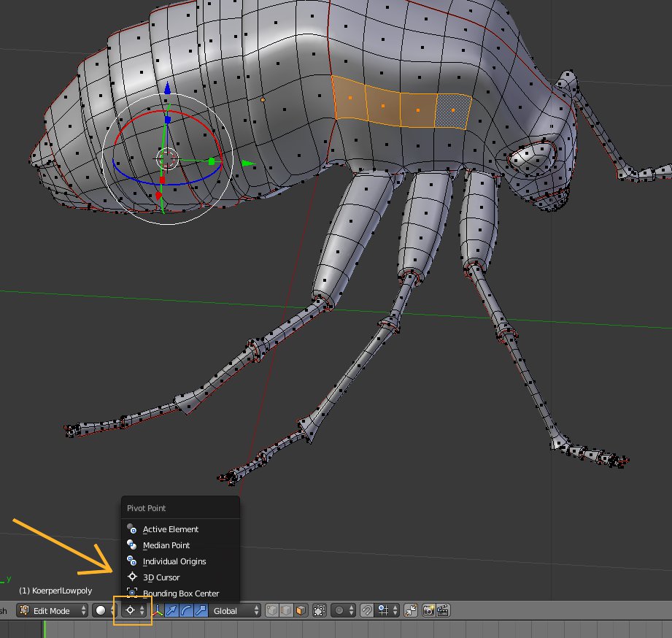
Task: Select Active Element pivot option
Action: [170, 529]
